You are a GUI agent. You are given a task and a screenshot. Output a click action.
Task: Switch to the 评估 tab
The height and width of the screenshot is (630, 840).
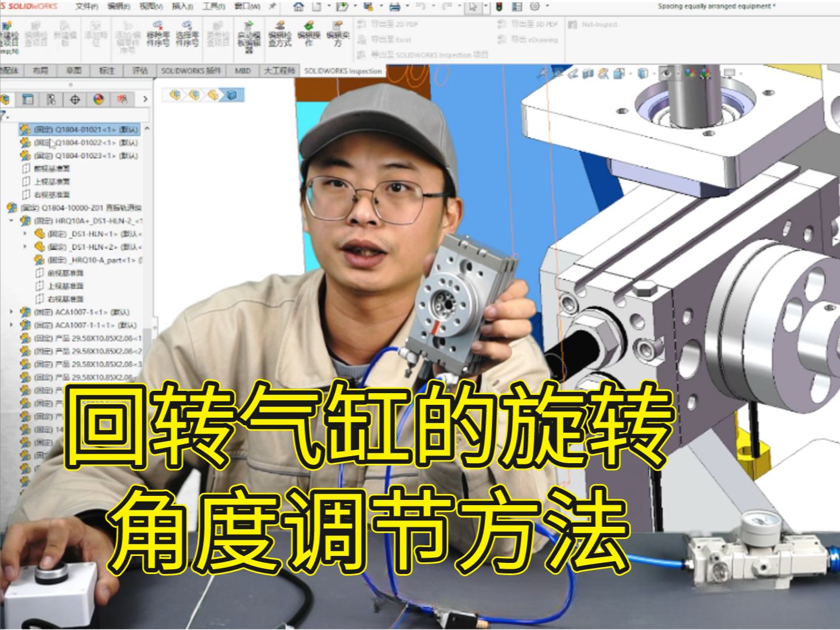coord(140,71)
